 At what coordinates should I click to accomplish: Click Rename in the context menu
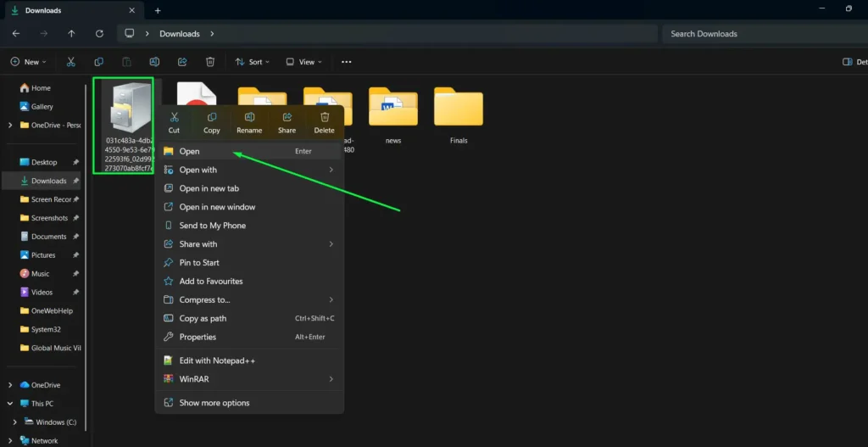pos(249,123)
